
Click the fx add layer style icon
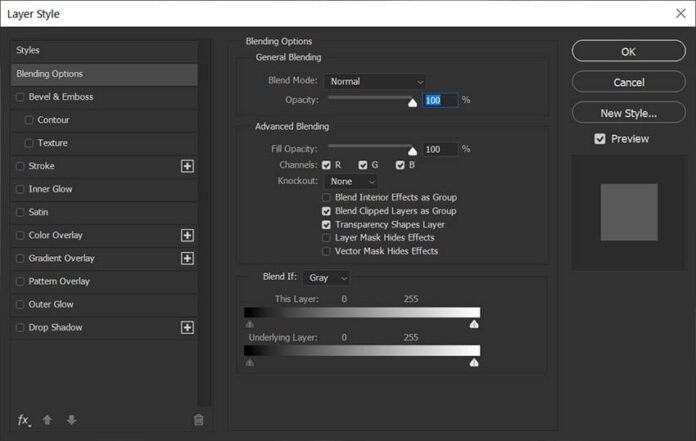pos(24,420)
